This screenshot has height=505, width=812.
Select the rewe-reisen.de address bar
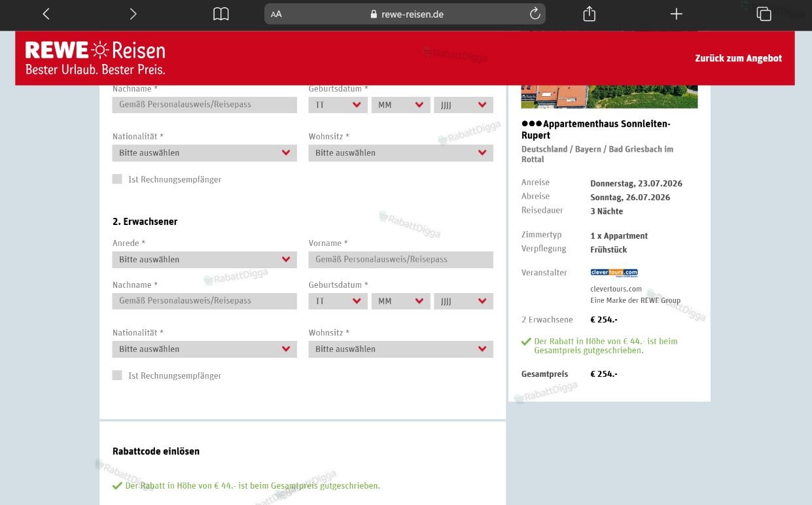(405, 14)
